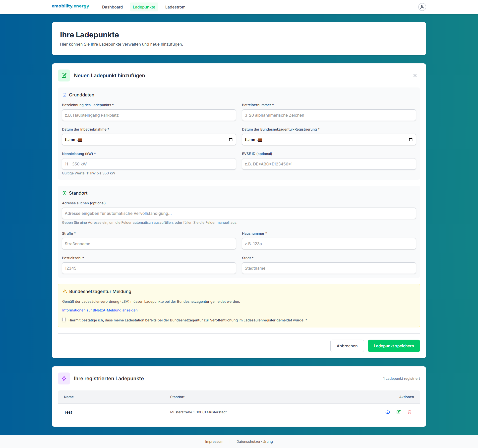Focus the Hausnummer input field
The width and height of the screenshot is (478, 448).
click(329, 244)
